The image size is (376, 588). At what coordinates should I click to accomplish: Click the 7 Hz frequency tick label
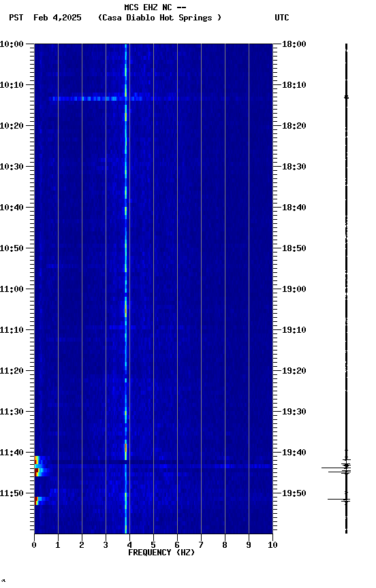coord(201,545)
